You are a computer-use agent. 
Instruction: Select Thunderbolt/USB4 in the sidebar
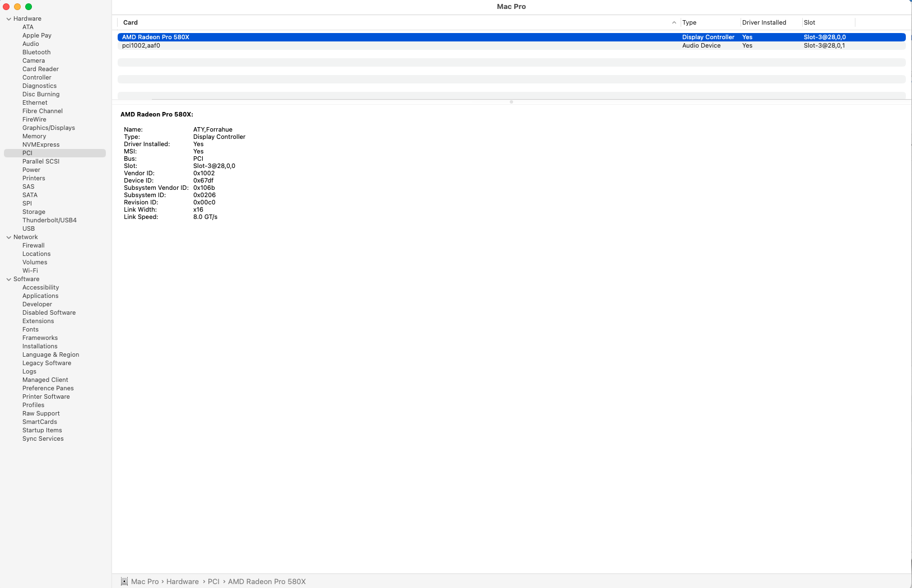(49, 221)
